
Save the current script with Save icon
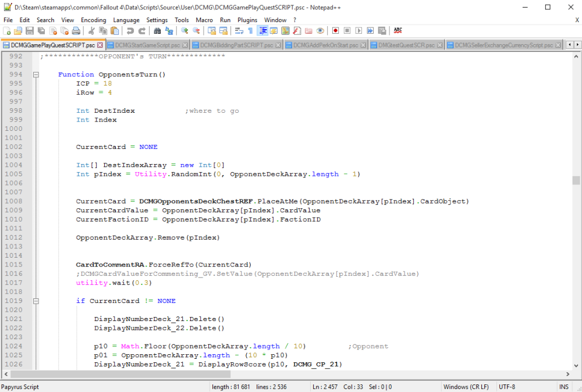(x=30, y=31)
